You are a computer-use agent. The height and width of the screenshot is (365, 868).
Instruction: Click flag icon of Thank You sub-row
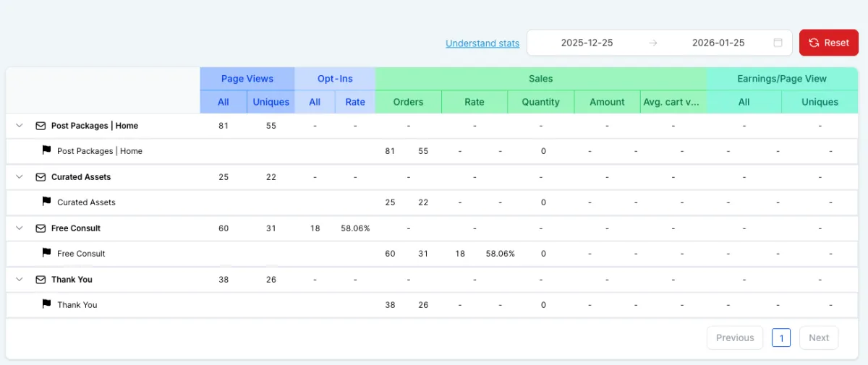[x=46, y=304]
